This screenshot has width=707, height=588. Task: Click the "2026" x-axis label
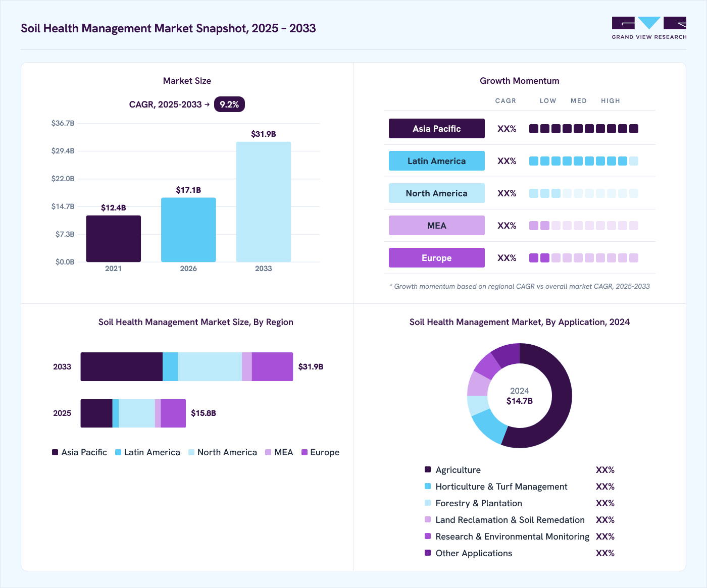pos(188,269)
